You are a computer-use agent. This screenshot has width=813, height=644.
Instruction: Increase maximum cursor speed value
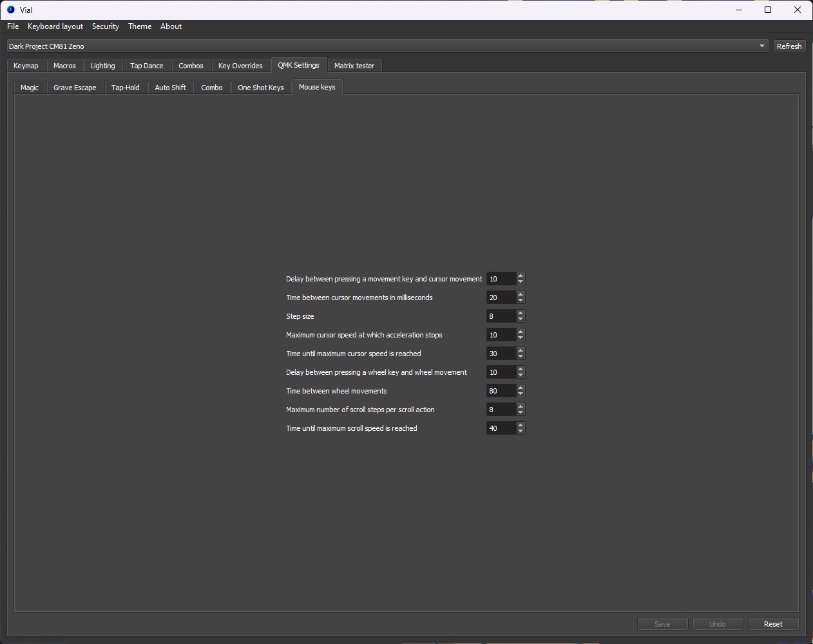point(521,332)
